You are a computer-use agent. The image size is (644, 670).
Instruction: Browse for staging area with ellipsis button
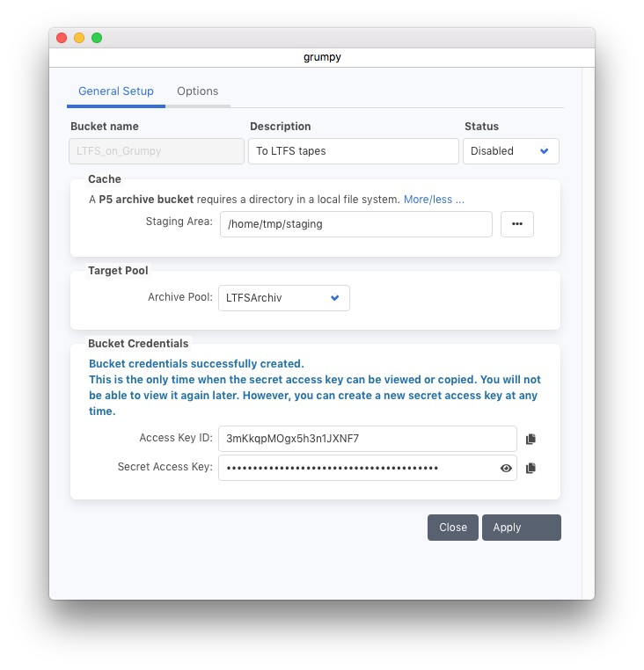pos(517,224)
